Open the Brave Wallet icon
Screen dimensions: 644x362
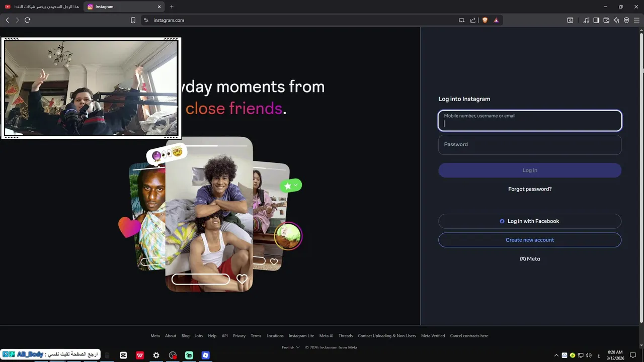pyautogui.click(x=606, y=20)
